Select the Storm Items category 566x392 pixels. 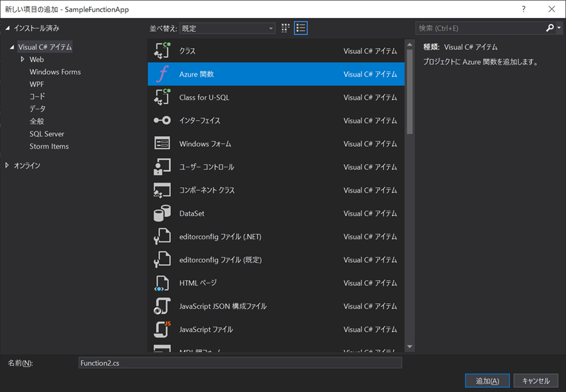tap(49, 146)
